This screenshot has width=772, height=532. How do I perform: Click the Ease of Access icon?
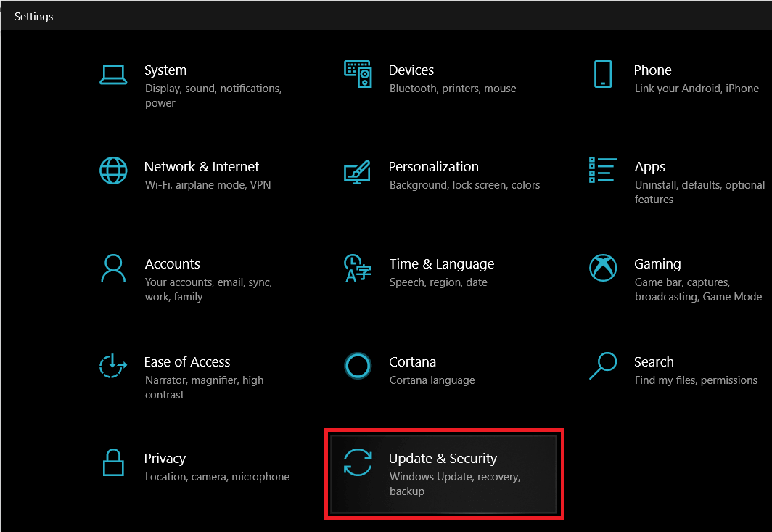tap(113, 366)
